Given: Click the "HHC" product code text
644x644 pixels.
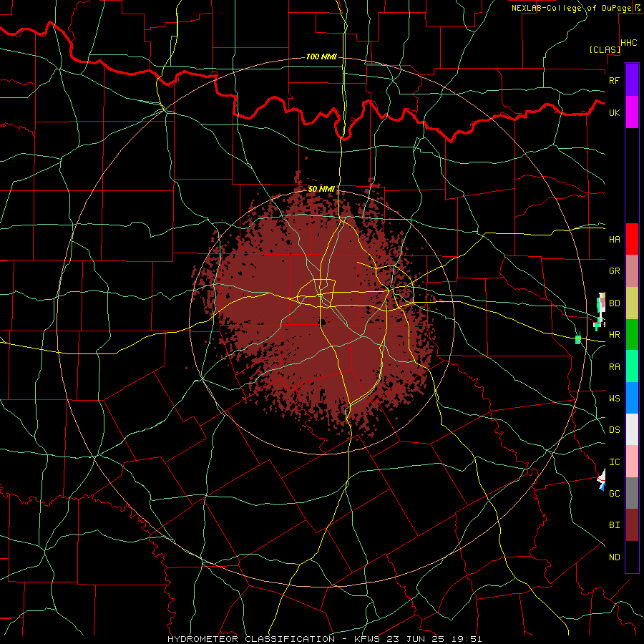Looking at the screenshot, I should tap(629, 43).
